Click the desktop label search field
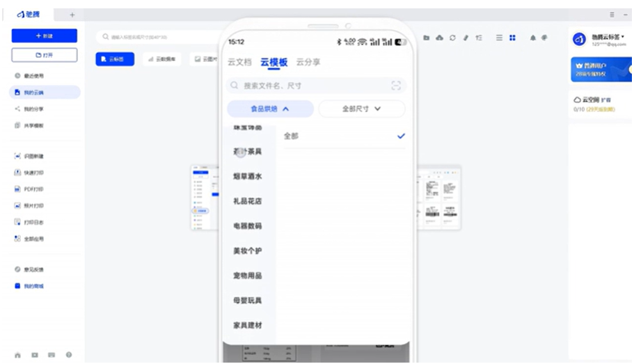The width and height of the screenshot is (634, 364). 158,37
